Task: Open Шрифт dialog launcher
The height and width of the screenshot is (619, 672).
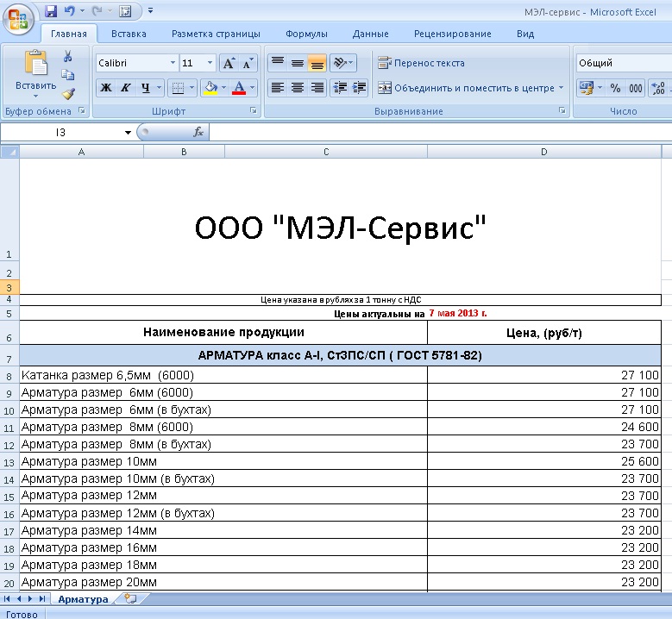Action: (x=254, y=111)
